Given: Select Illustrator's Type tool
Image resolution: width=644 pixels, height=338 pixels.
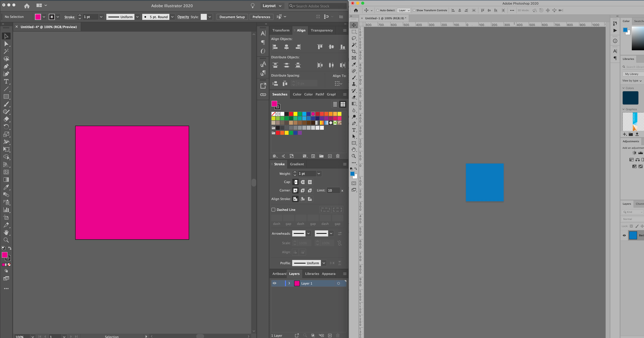Looking at the screenshot, I should click(6, 82).
